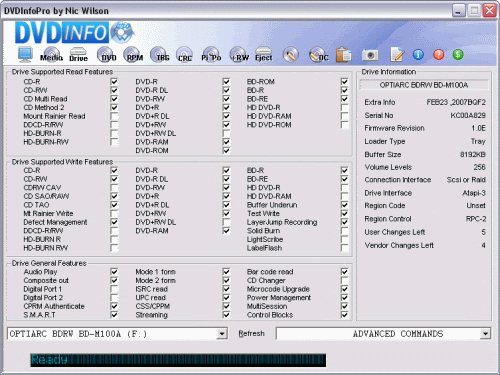Expand the ADVANCED COMMANDS dropdown

tap(485, 334)
